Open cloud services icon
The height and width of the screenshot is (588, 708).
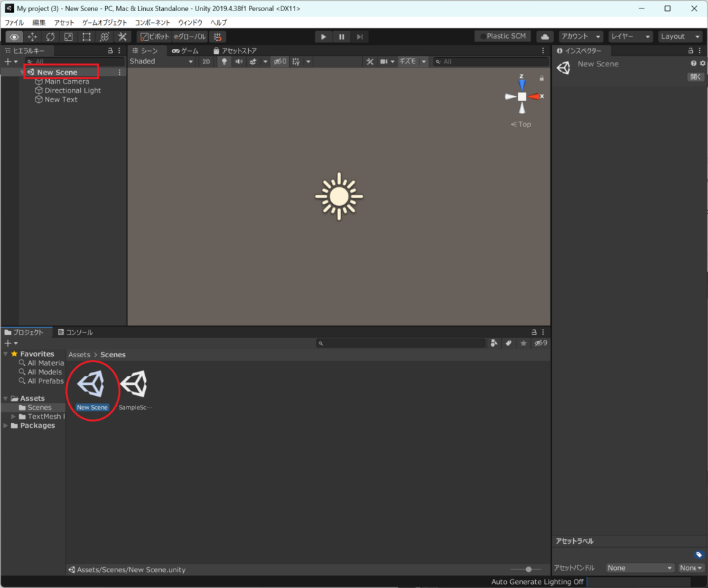pyautogui.click(x=545, y=37)
